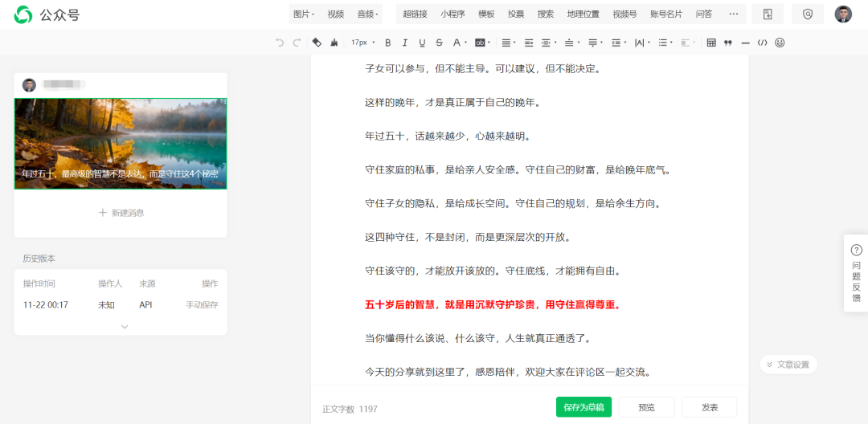This screenshot has width=868, height=424.
Task: Click 搜索 in the insert bar
Action: 545,14
